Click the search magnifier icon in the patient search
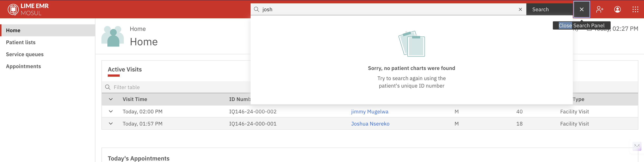The width and height of the screenshot is (644, 162). click(x=256, y=9)
